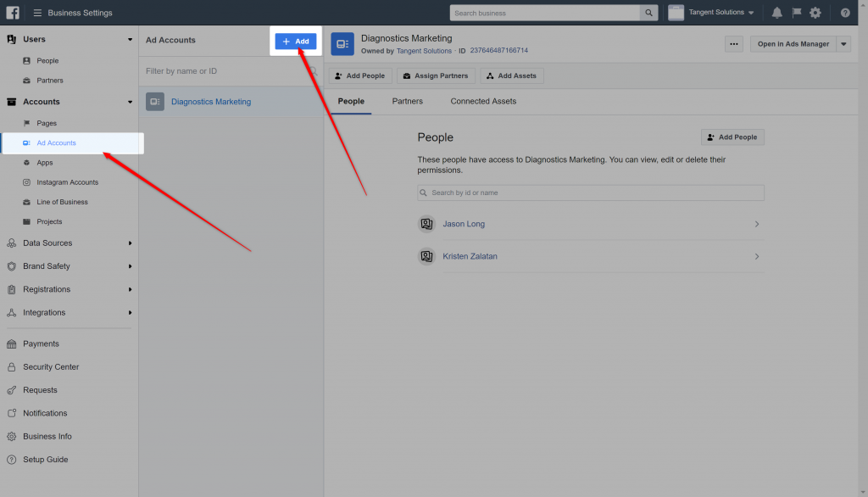Click the Users section icon in sidebar
868x497 pixels.
[x=12, y=39]
